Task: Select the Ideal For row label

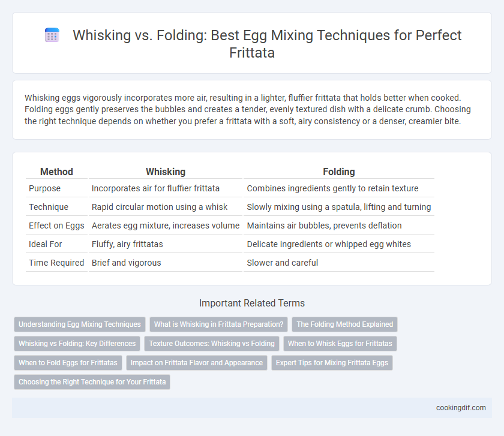Action: click(x=46, y=244)
